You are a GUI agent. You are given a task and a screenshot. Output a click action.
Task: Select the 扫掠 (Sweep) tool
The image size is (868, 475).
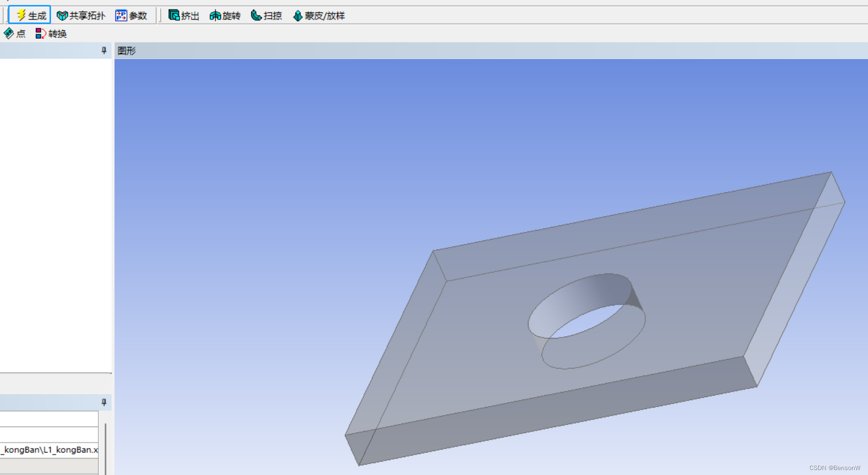tap(266, 15)
